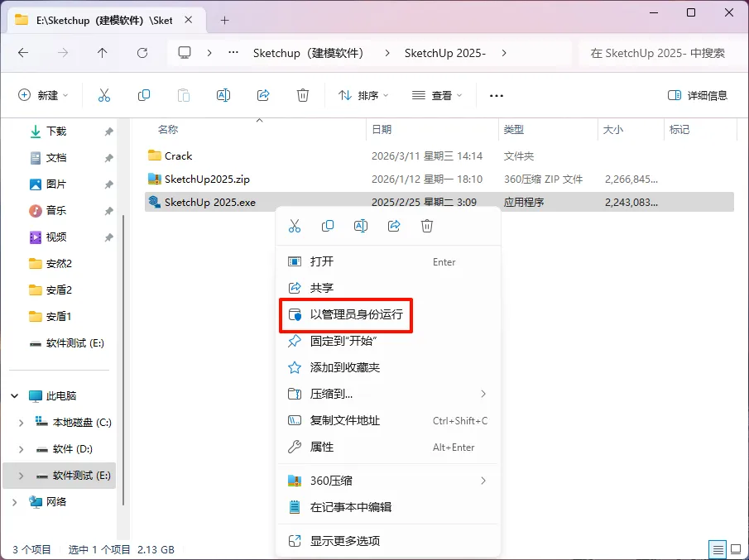Close the E:\Sketchup tab
This screenshot has height=560, width=749.
point(189,20)
